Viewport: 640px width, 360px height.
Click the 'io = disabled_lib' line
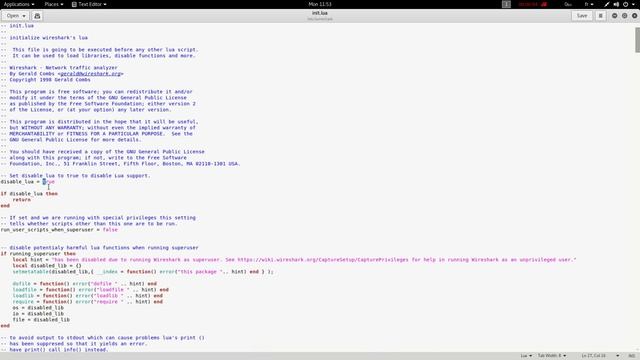(38, 314)
